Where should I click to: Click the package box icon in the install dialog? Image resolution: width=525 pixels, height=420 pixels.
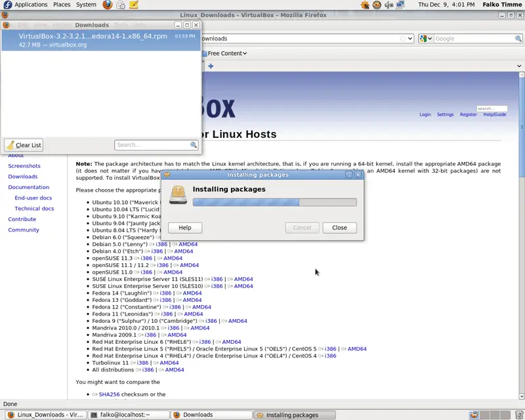178,195
